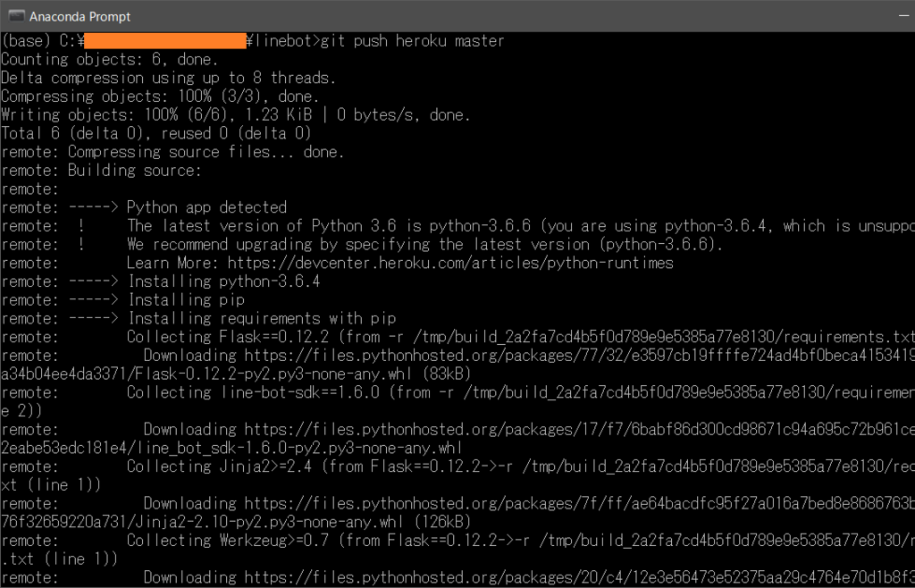The image size is (915, 588).
Task: Click the pythonhosted packages/20/c4 download URL
Action: [579, 578]
